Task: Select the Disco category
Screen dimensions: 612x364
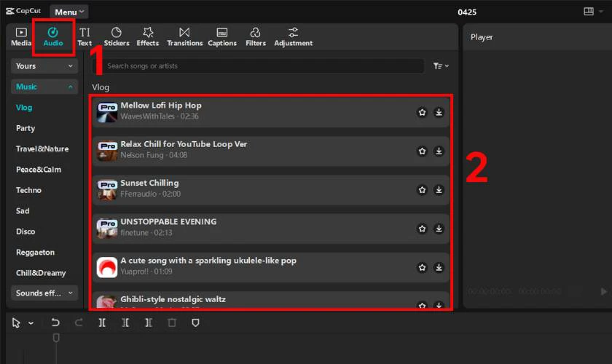Action: click(25, 232)
